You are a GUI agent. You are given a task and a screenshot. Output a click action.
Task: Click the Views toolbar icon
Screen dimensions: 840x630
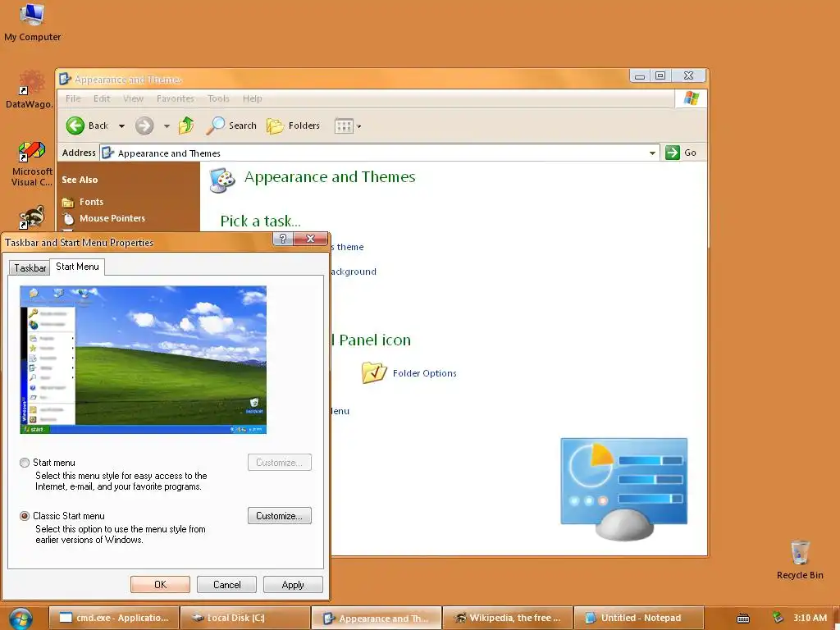(344, 126)
